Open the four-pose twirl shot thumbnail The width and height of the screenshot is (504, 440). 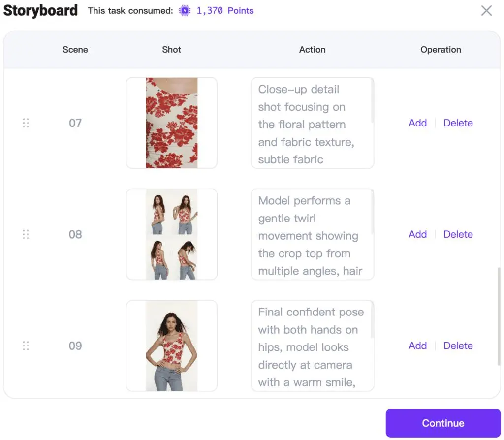point(172,234)
